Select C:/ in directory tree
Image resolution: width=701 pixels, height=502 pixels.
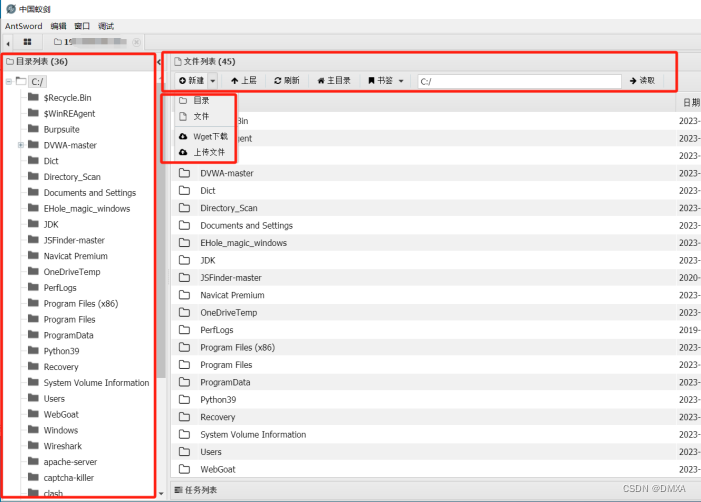(37, 81)
